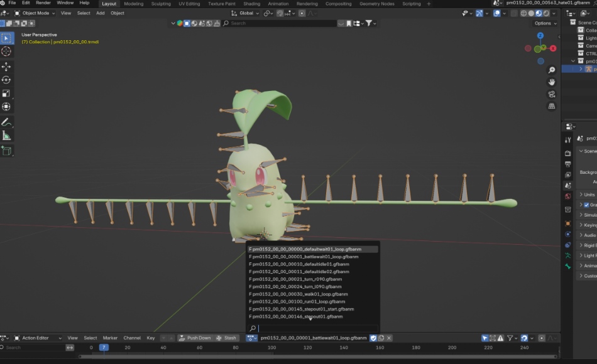Switch to the Modeling workspace tab
This screenshot has height=364, width=597.
pyautogui.click(x=134, y=4)
